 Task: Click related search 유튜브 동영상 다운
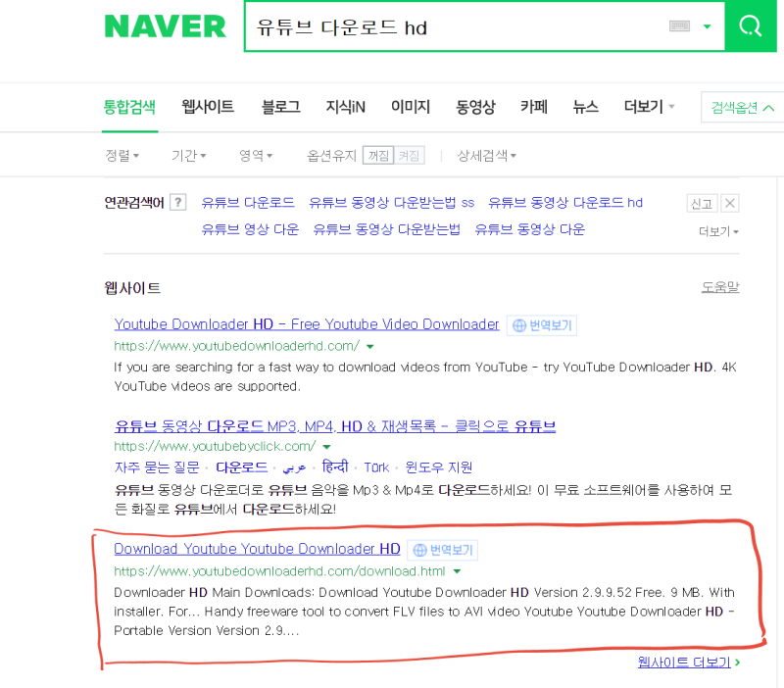530,229
